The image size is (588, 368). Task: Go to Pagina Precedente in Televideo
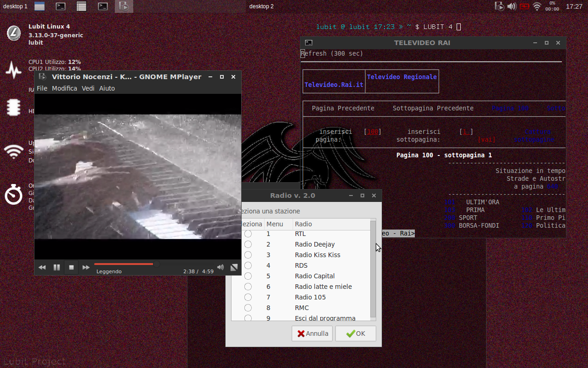[x=343, y=108]
